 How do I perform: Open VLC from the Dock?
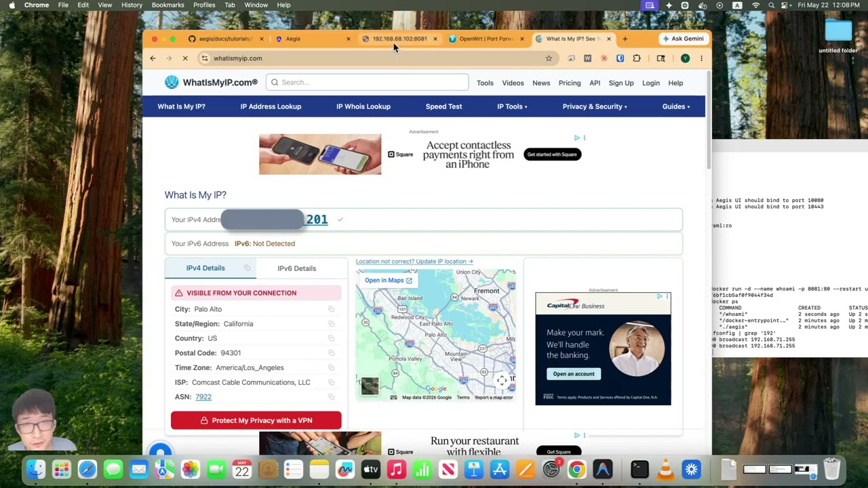[665, 469]
